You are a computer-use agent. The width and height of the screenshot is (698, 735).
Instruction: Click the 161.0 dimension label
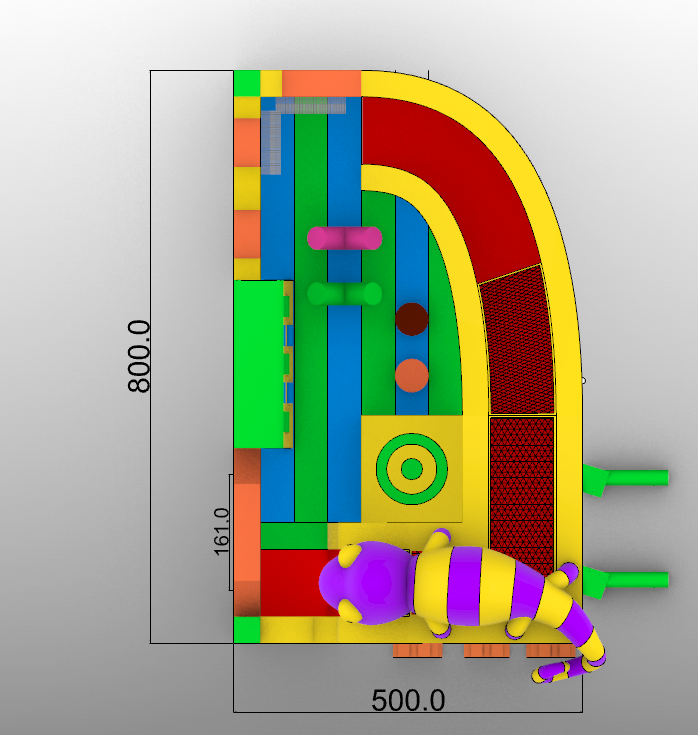[x=222, y=532]
